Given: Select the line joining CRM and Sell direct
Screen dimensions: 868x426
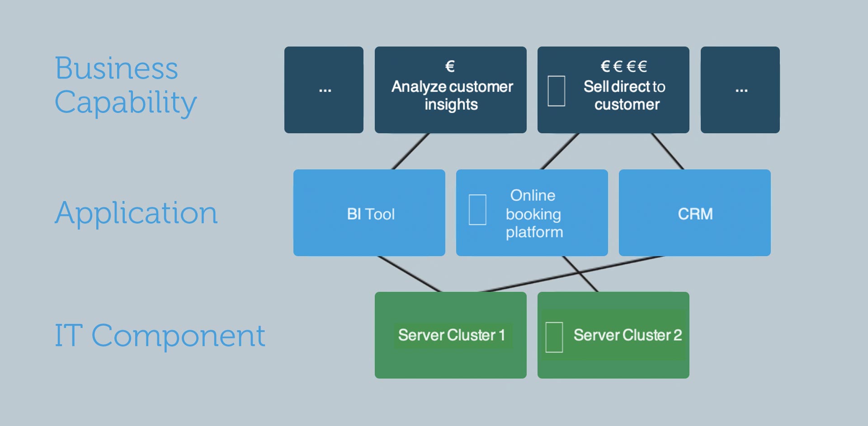Looking at the screenshot, I should pos(667,151).
